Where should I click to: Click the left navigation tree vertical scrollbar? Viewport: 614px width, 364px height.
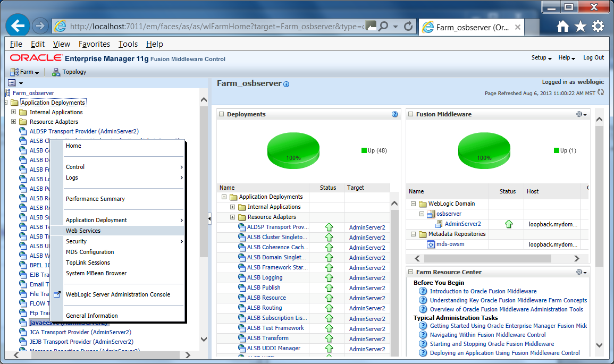[204, 219]
